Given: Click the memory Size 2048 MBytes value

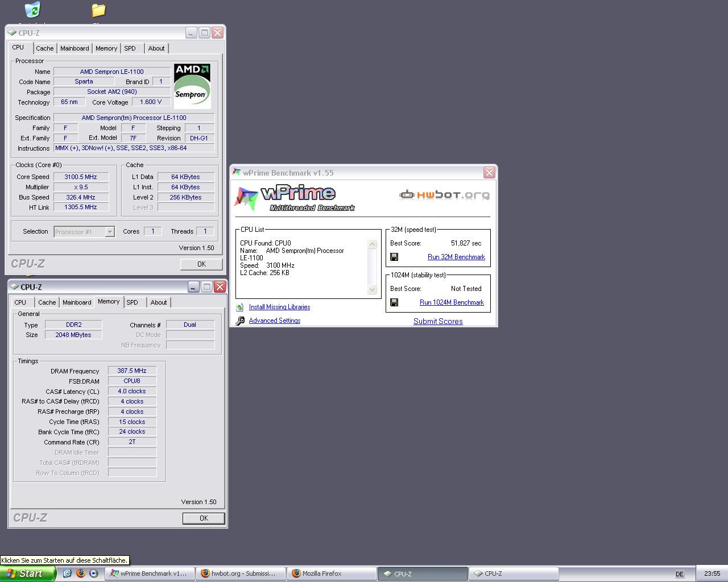Looking at the screenshot, I should point(73,335).
